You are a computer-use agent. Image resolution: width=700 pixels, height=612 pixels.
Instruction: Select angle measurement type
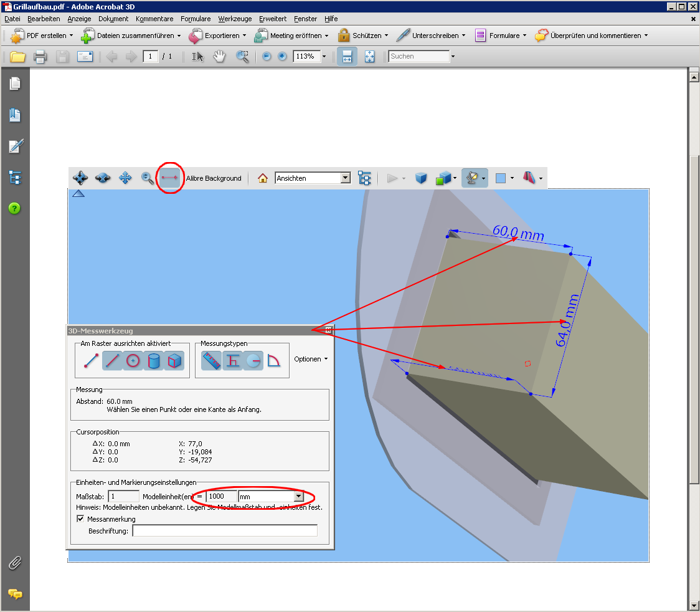(273, 360)
